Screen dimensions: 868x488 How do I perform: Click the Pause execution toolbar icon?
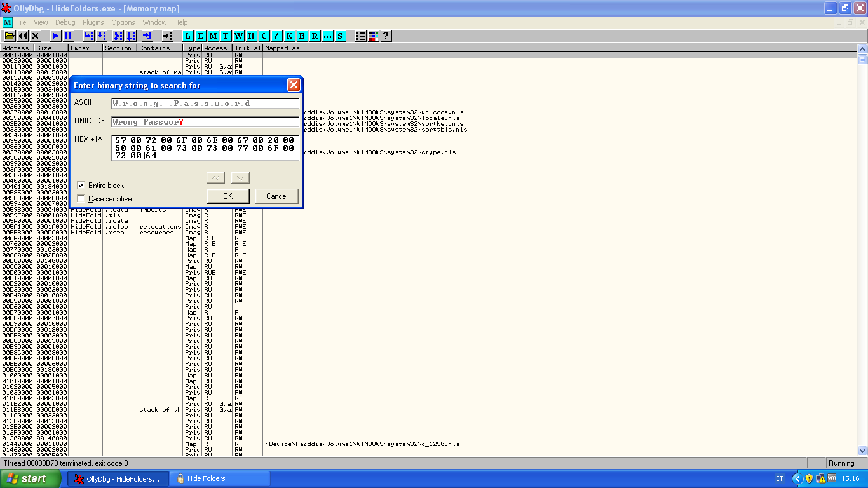tap(69, 36)
